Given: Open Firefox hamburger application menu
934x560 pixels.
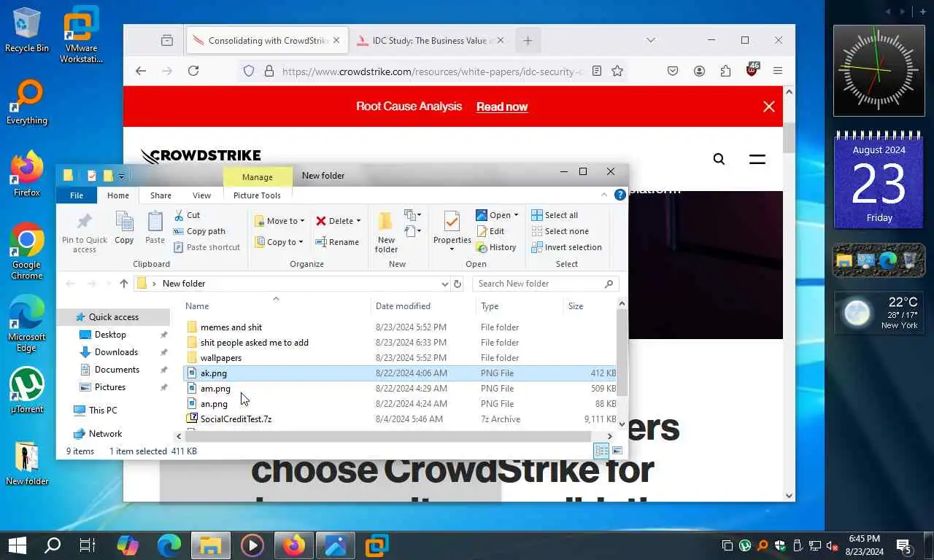Looking at the screenshot, I should pos(778,71).
